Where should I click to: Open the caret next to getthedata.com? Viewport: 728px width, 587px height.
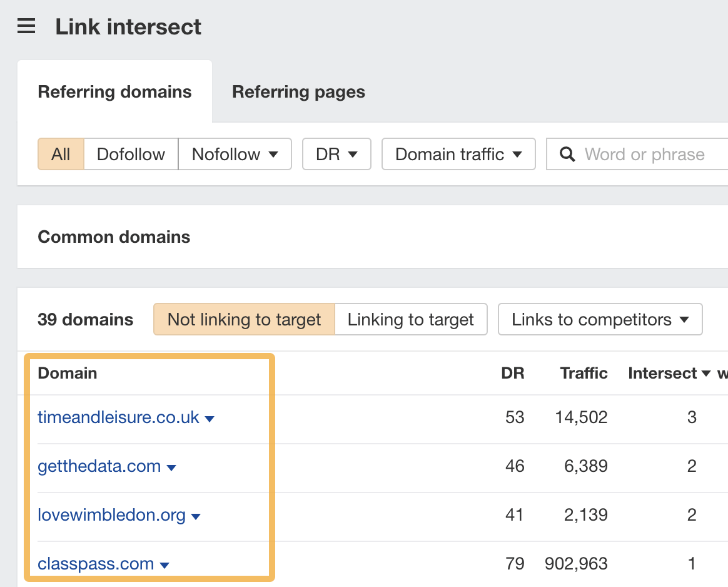171,467
